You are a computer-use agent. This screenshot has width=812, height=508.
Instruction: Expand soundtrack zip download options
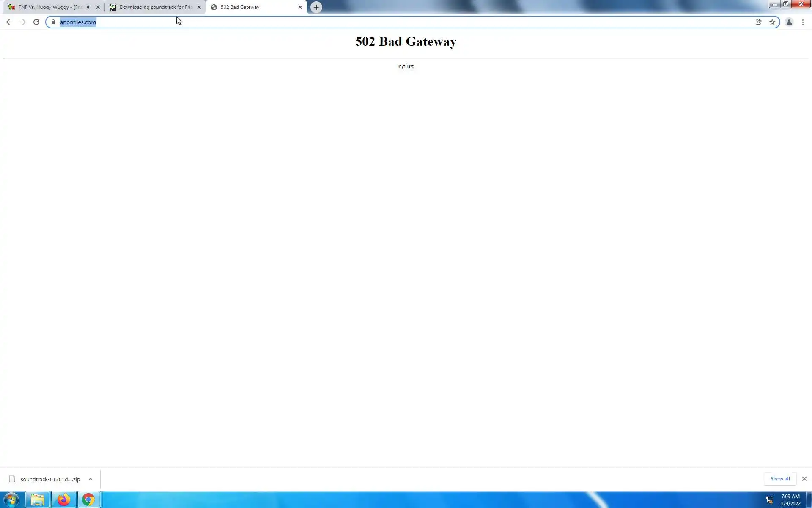click(90, 479)
